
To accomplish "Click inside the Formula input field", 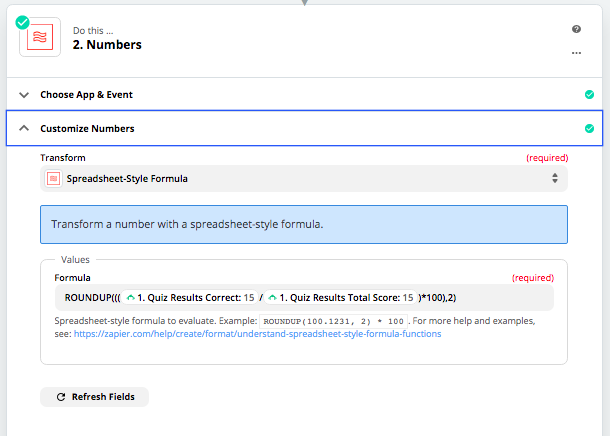I will pos(304,298).
